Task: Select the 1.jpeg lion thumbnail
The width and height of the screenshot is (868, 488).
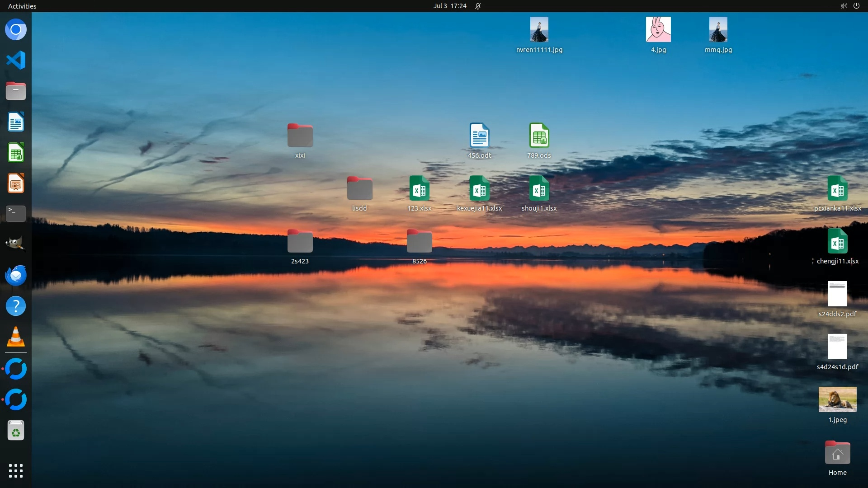Action: [x=837, y=399]
